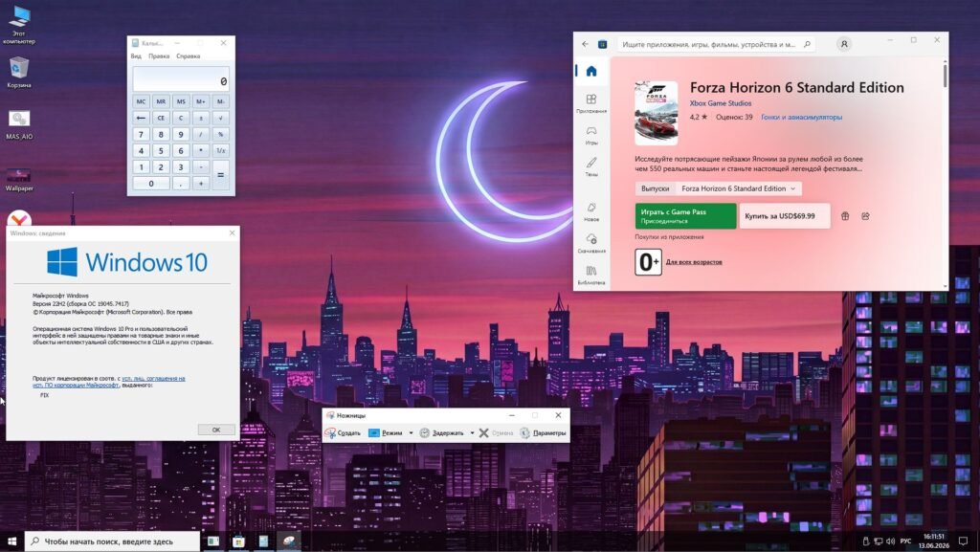This screenshot has height=552, width=980.
Task: Click the Windows Start button
Action: coord(11,541)
